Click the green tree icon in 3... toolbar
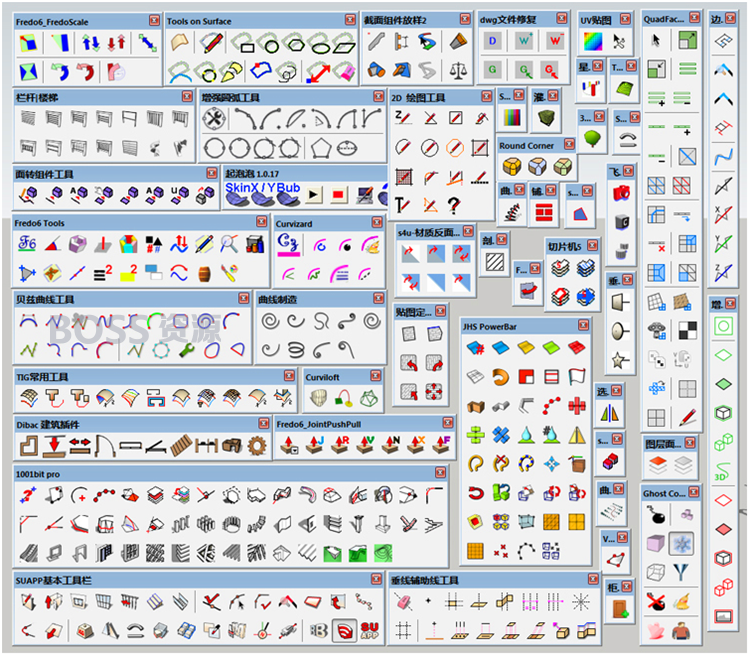750x656 pixels. [x=592, y=139]
